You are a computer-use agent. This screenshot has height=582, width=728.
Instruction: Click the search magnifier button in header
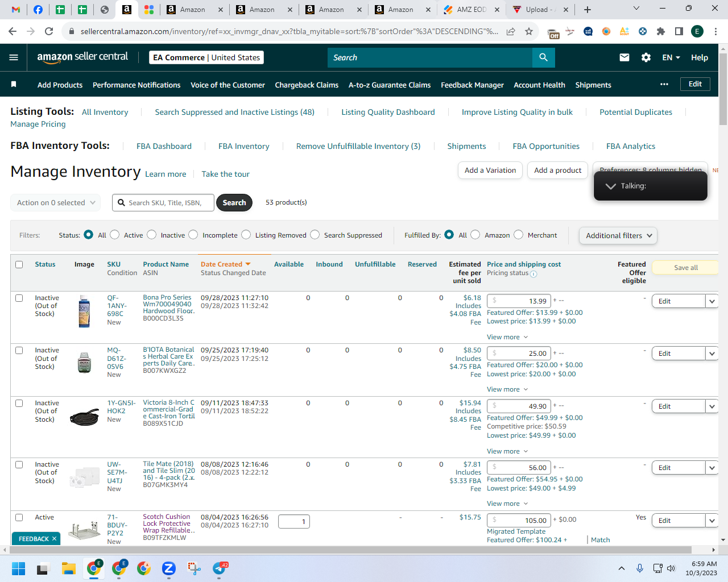(x=543, y=57)
